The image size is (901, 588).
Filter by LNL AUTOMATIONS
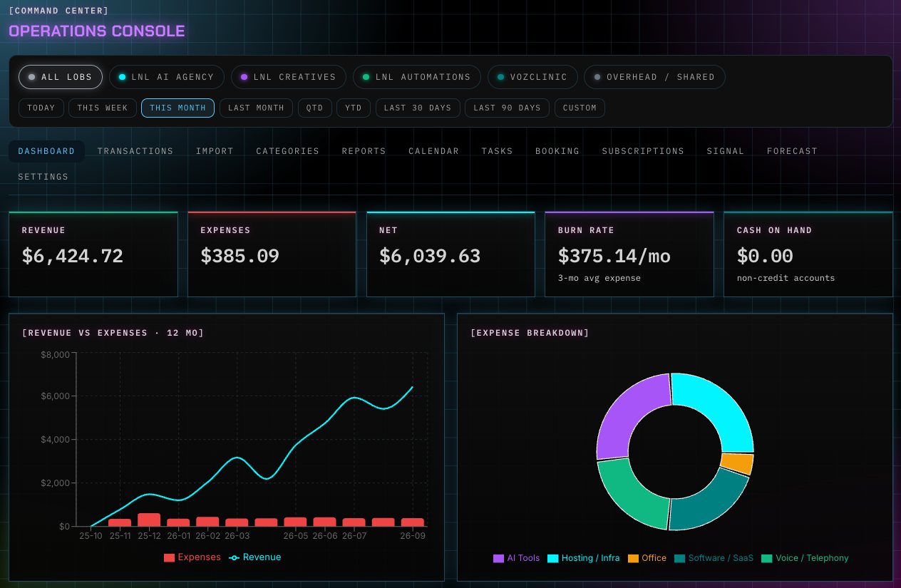pos(416,77)
